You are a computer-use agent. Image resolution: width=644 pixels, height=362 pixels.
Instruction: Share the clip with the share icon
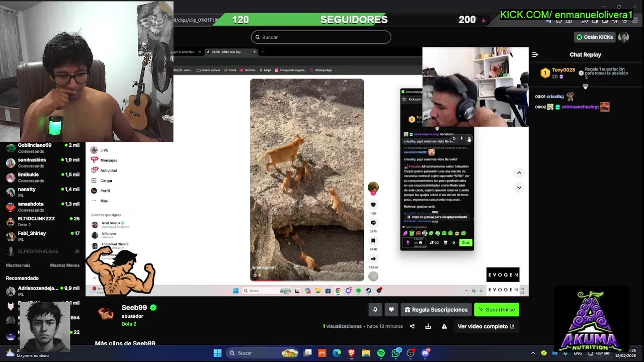click(x=412, y=326)
